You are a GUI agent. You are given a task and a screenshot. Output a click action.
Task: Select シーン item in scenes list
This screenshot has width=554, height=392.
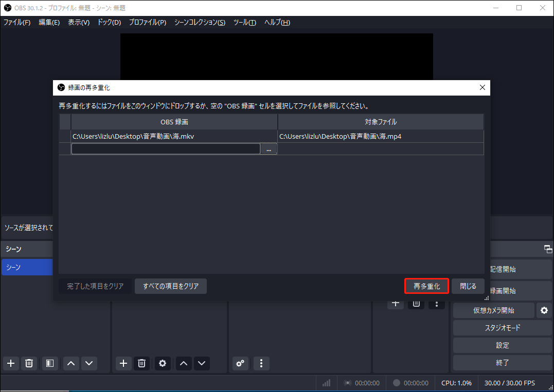(x=27, y=267)
